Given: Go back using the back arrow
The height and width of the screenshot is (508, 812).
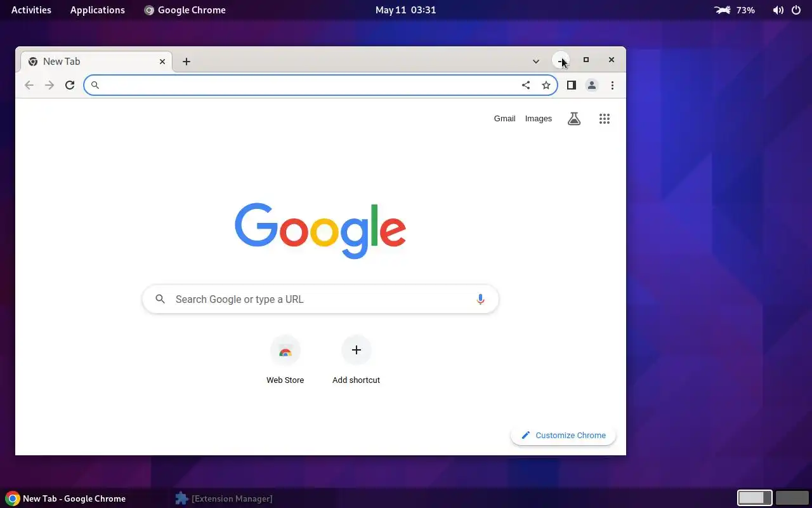Looking at the screenshot, I should point(29,85).
